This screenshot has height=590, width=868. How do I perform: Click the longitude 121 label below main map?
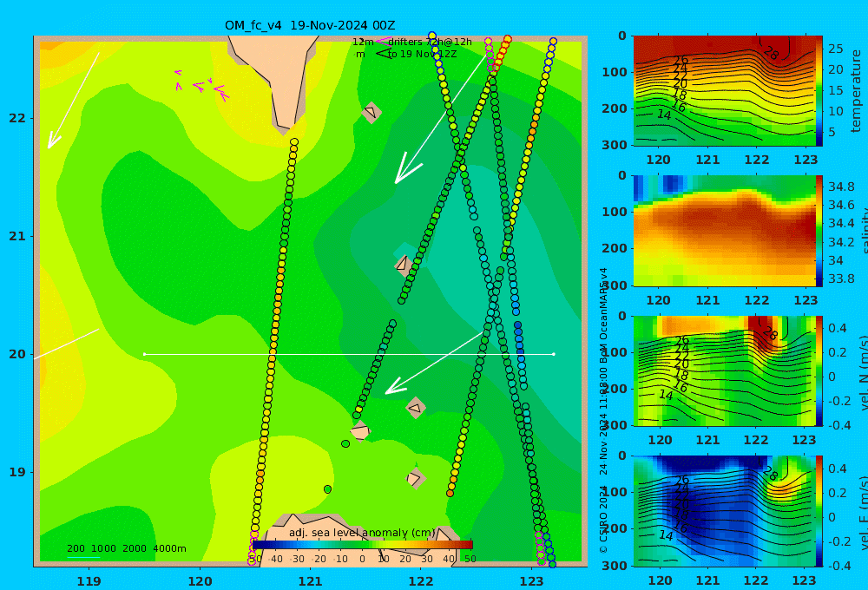(x=310, y=581)
